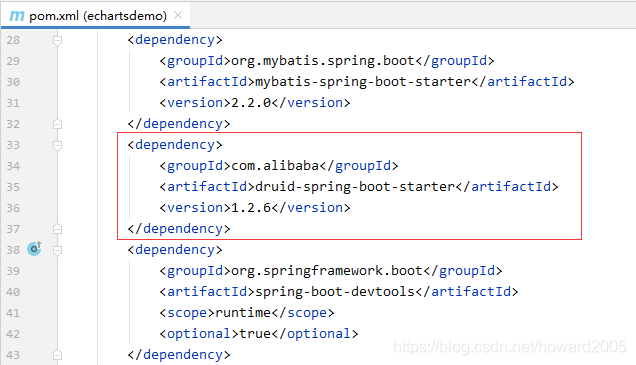Click the text org.springframework.boot
The image size is (636, 365).
click(x=327, y=271)
